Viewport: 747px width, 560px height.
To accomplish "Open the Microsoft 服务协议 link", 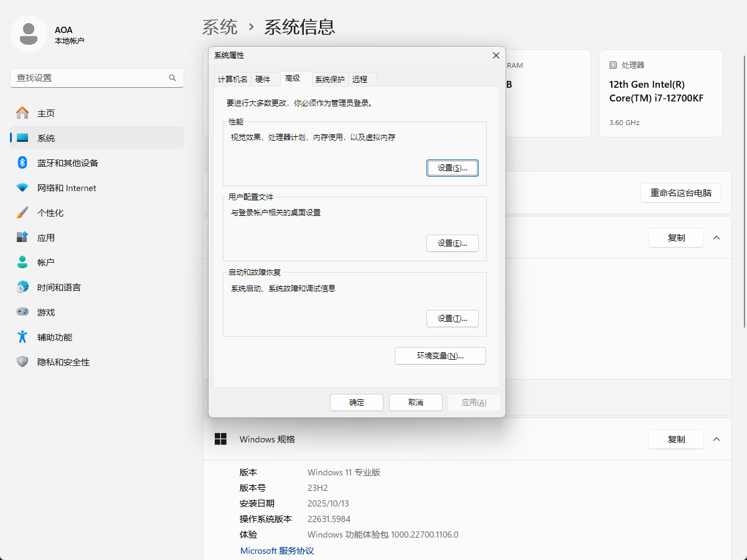I will click(x=277, y=551).
